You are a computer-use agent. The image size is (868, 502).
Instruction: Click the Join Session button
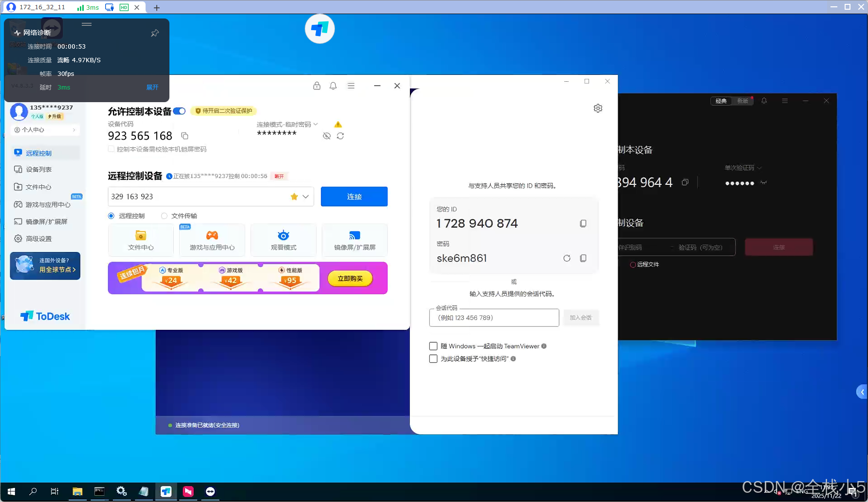coord(581,318)
